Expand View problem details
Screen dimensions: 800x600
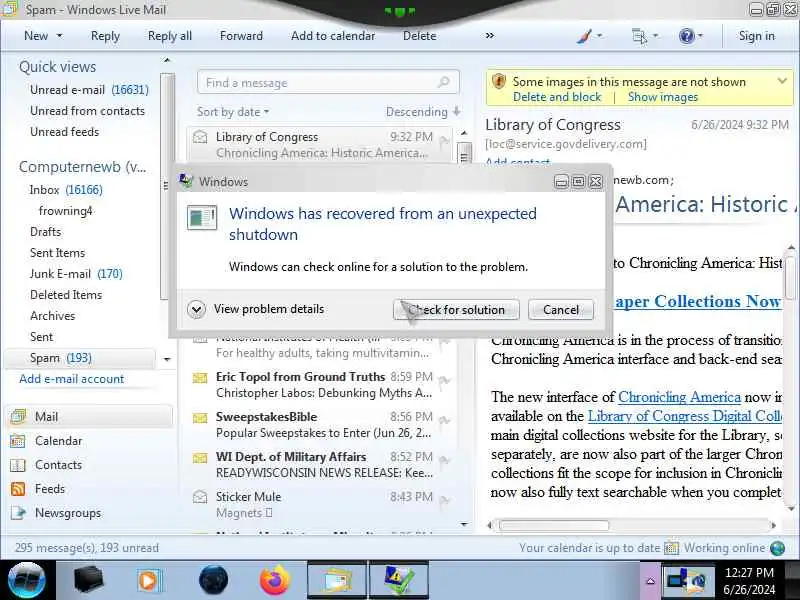[x=256, y=309]
